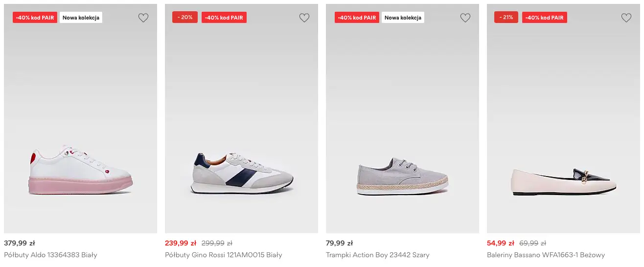Toggle wishlist heart on Gino Rossi sneaker
The width and height of the screenshot is (644, 267).
(x=304, y=18)
